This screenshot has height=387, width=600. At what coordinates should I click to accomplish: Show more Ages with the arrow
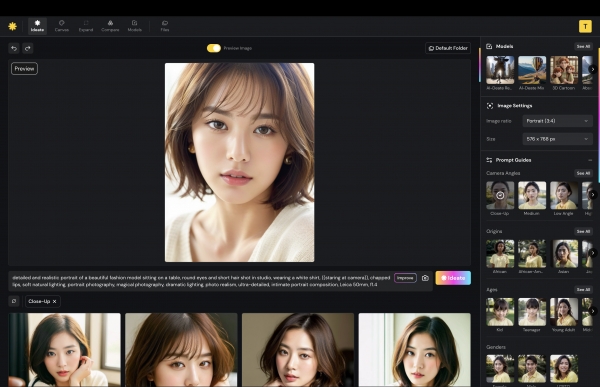593,311
